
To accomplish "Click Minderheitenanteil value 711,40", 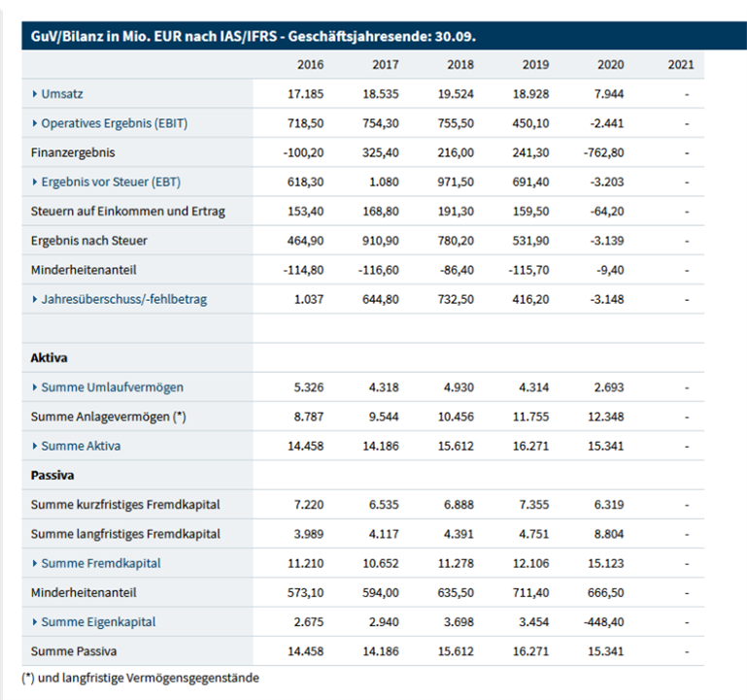I will pyautogui.click(x=530, y=593).
